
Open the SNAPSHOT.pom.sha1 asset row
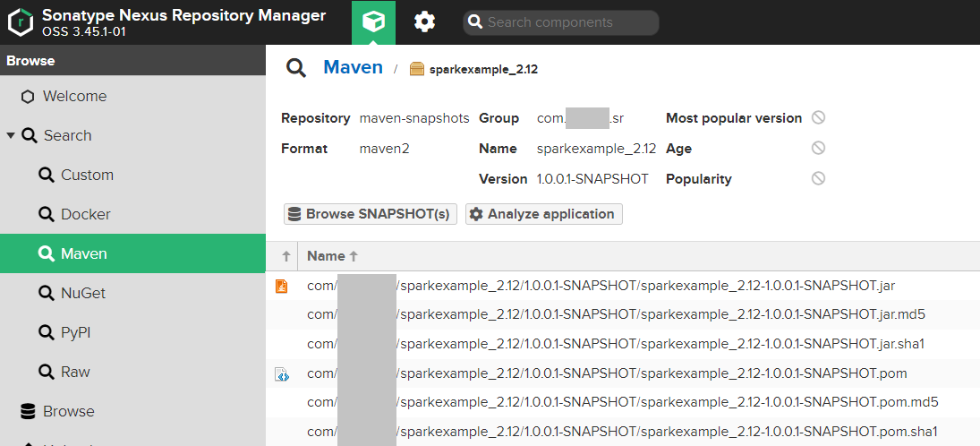623,432
